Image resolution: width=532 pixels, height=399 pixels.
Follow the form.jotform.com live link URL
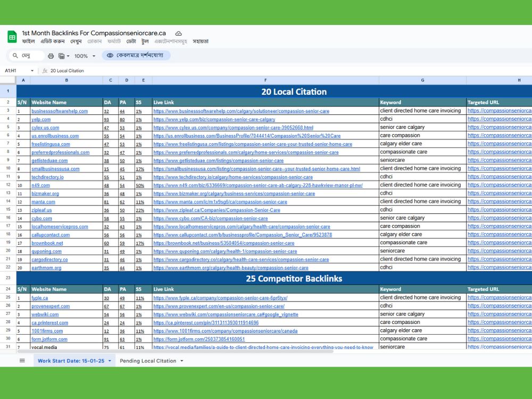[x=199, y=339]
